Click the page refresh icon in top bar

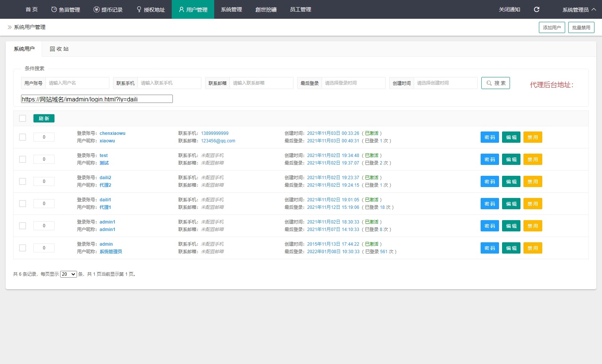point(537,9)
